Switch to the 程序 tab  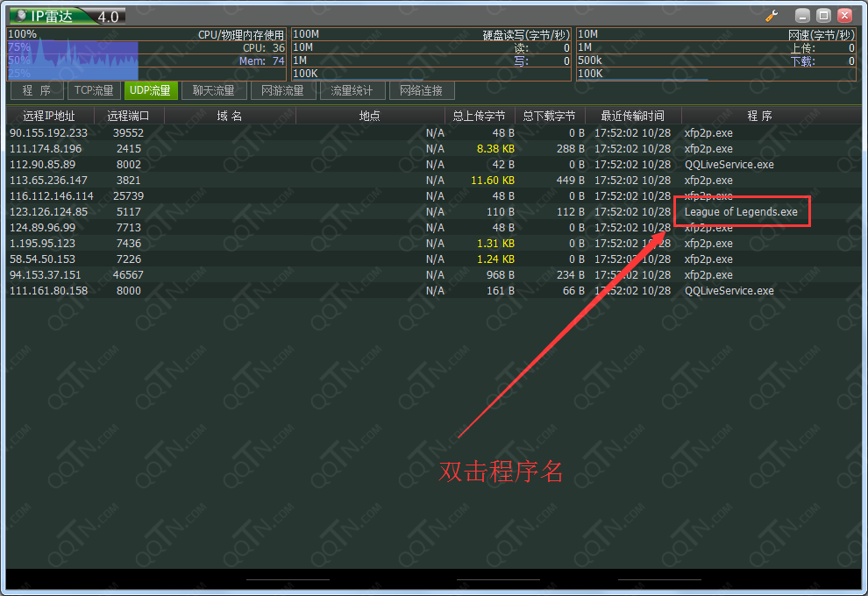[37, 91]
